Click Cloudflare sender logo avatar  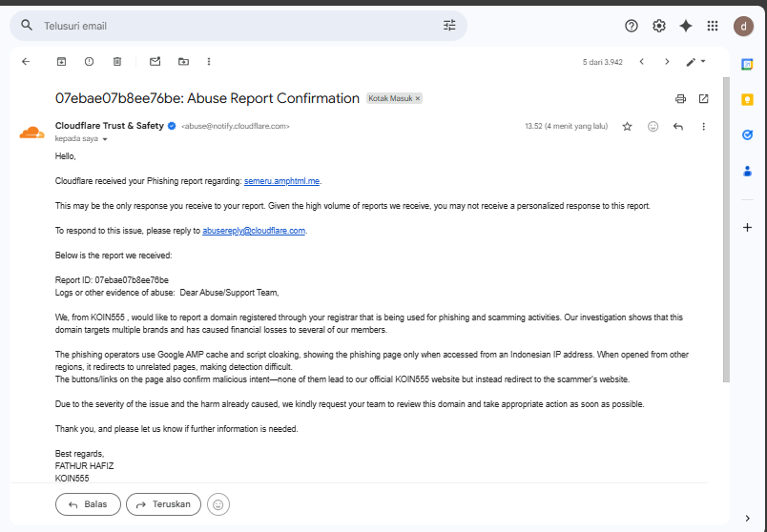[x=31, y=133]
